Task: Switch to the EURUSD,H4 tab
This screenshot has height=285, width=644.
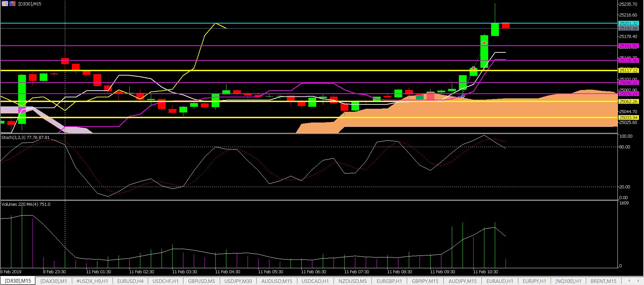Action: [x=130, y=281]
